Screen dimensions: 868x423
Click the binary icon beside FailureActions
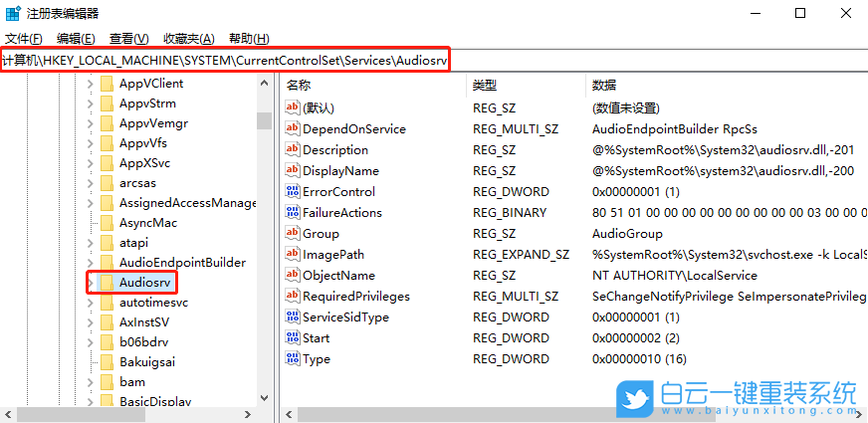[292, 213]
